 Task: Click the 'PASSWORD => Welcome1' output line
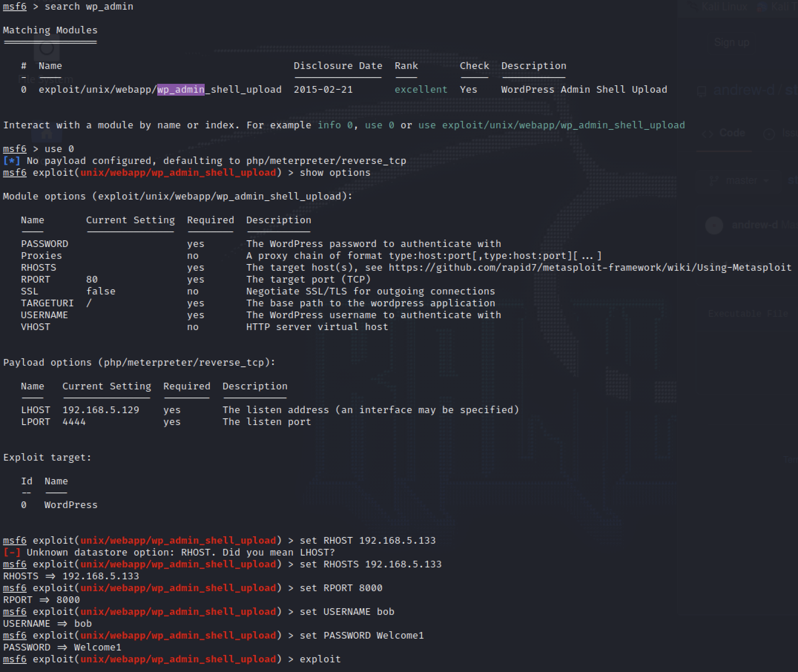62,648
